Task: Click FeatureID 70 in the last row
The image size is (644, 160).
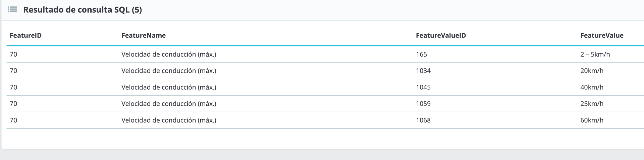Action: tap(13, 120)
